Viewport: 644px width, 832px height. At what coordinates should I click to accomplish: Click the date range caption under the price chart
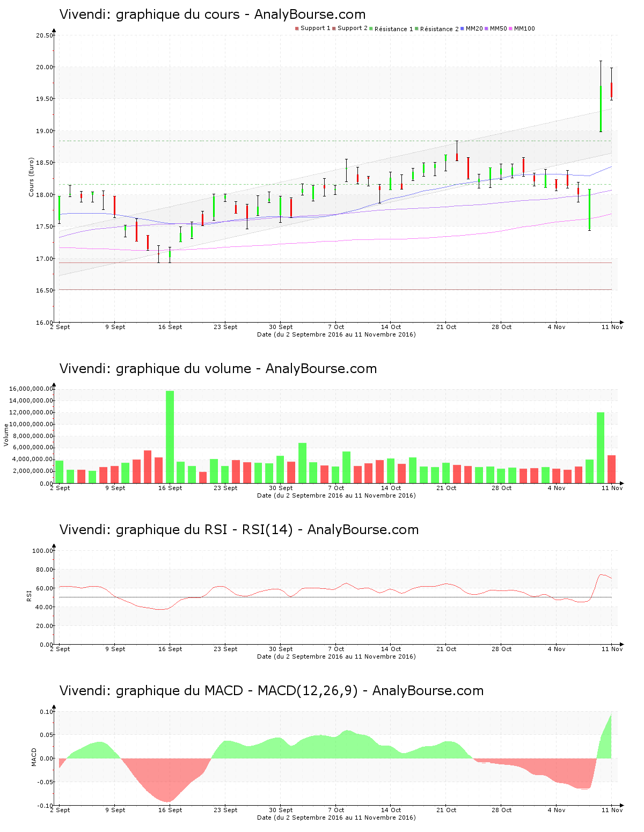tap(336, 334)
